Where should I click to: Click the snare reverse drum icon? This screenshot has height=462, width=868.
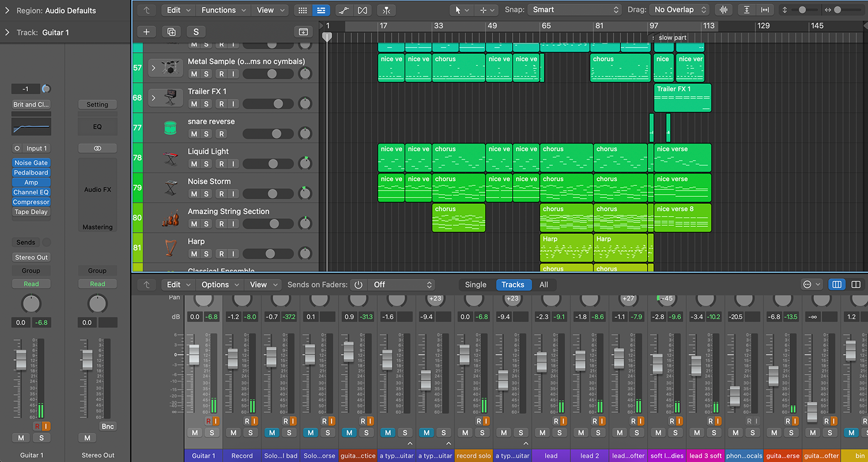tap(170, 128)
